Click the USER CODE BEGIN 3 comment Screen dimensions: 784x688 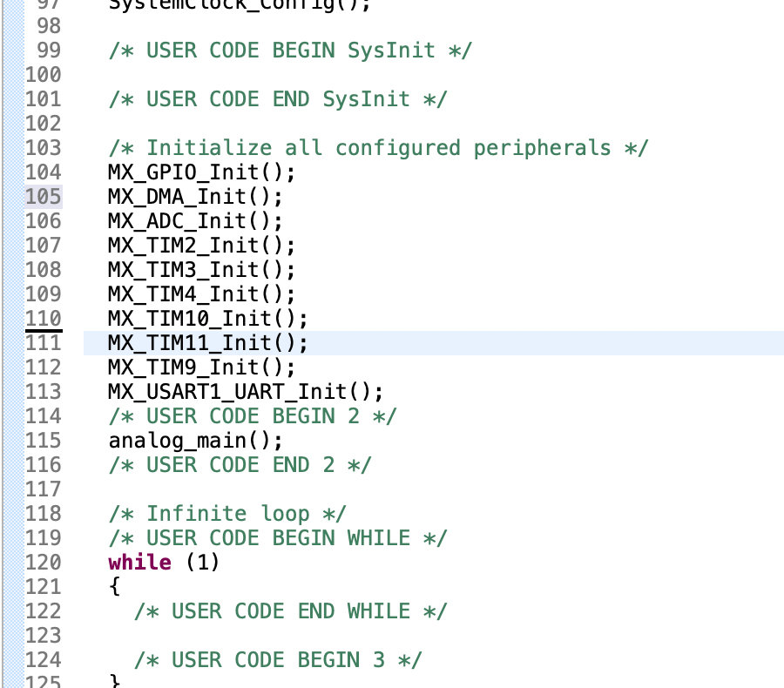pyautogui.click(x=278, y=660)
